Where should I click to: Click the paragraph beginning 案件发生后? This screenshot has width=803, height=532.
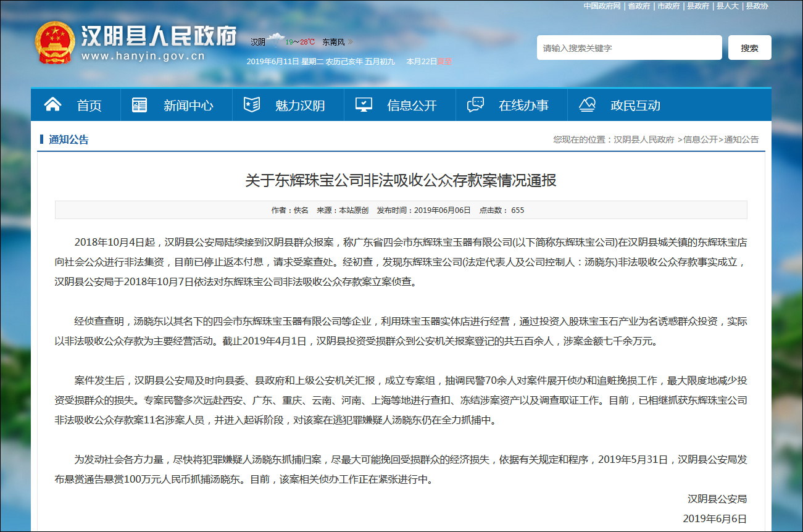click(x=401, y=400)
